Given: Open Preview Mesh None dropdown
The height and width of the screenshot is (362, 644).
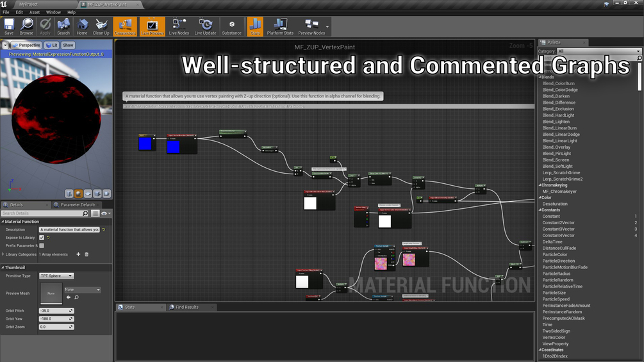Looking at the screenshot, I should coord(82,290).
